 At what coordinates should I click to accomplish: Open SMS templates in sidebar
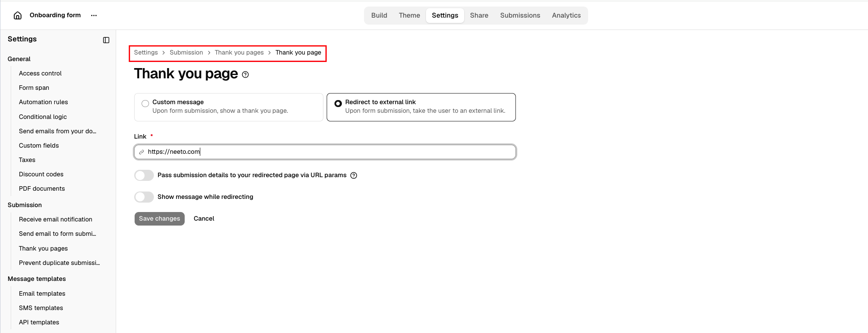[x=41, y=308]
